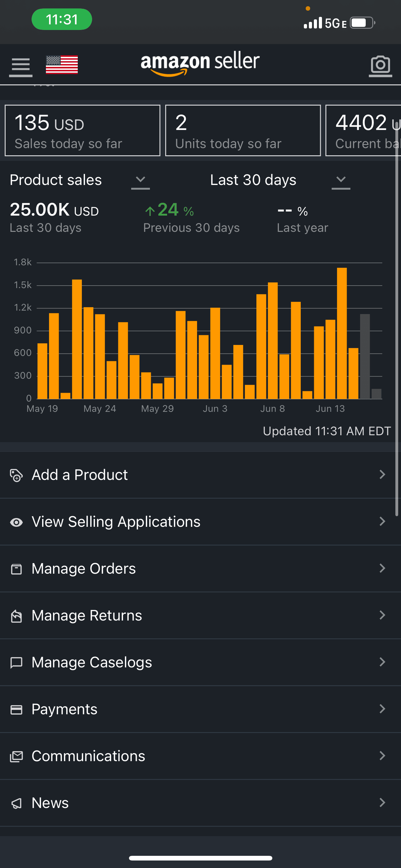Tap the tall gray bar in sales chart
Image resolution: width=401 pixels, height=868 pixels.
coord(365,356)
